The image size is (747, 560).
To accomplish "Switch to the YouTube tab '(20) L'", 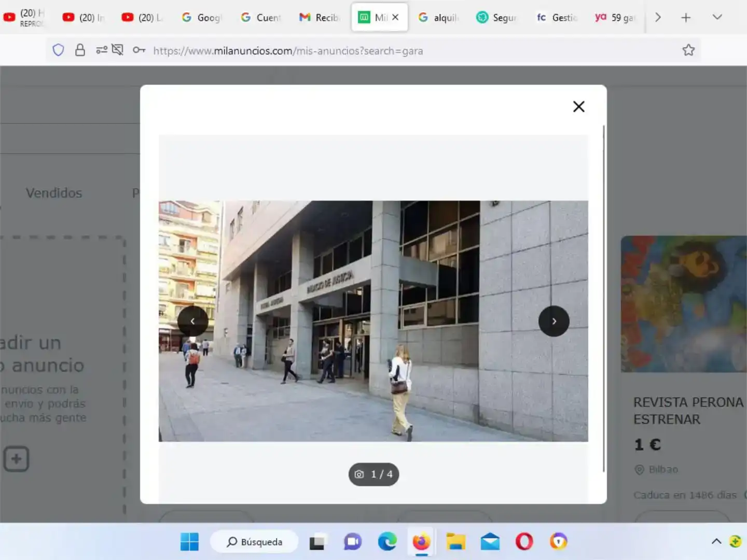I will [x=143, y=18].
